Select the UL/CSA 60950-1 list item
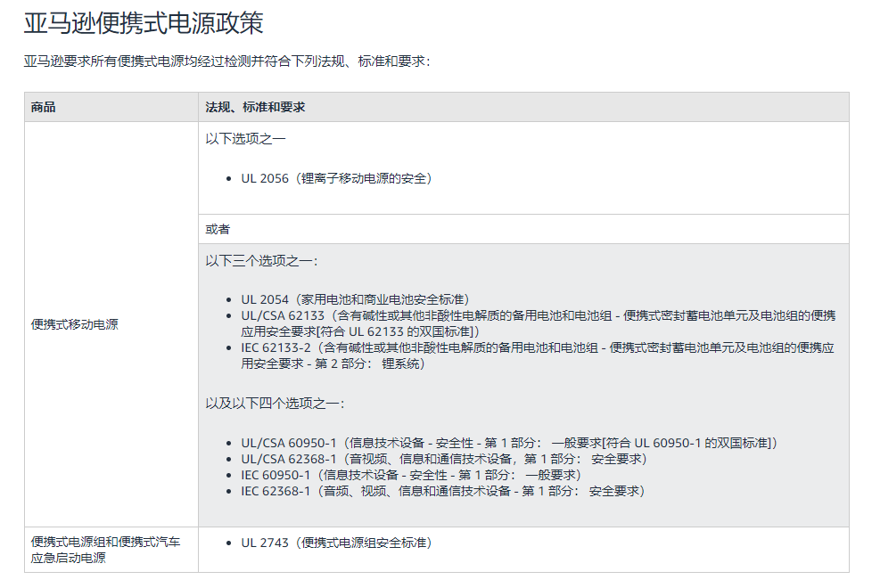 509,443
